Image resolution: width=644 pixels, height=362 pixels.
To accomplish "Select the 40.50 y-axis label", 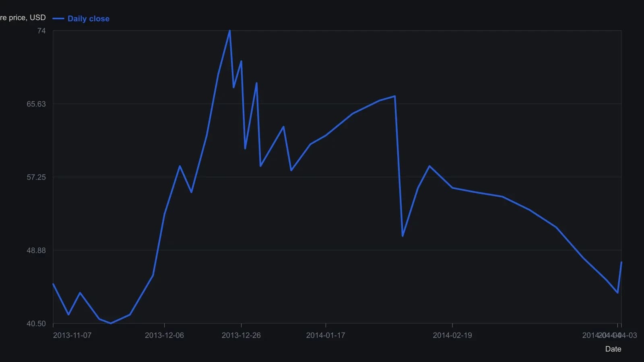I will [36, 323].
